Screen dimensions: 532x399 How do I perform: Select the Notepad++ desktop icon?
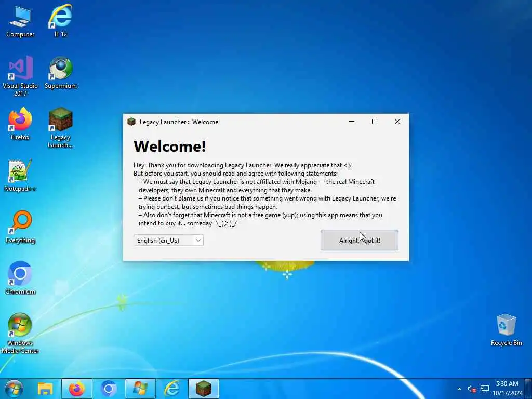20,176
